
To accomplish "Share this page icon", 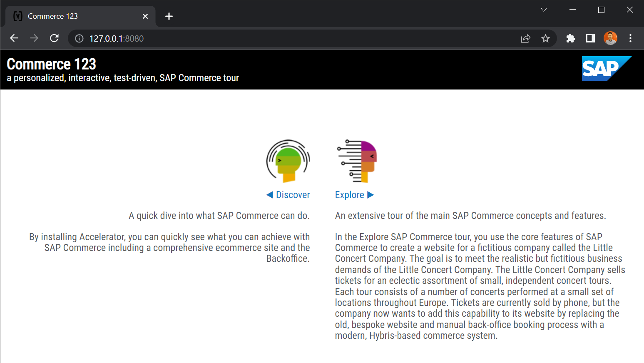I will pyautogui.click(x=526, y=38).
